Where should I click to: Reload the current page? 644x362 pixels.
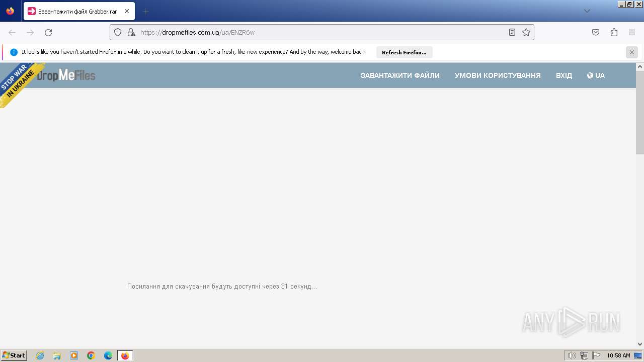point(48,32)
